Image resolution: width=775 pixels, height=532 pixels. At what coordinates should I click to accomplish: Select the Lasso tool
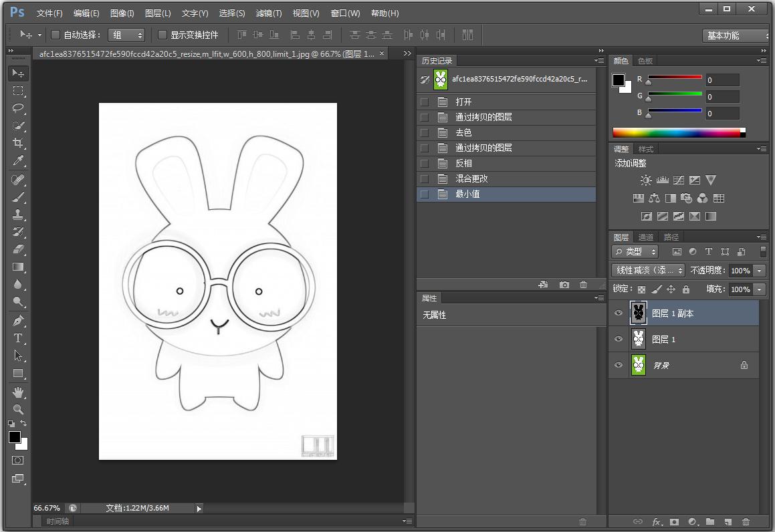(x=18, y=108)
